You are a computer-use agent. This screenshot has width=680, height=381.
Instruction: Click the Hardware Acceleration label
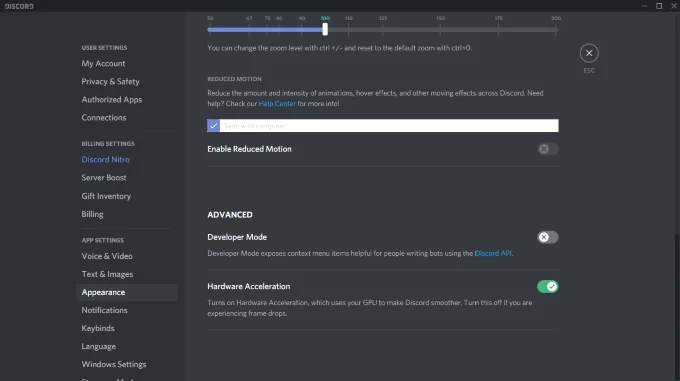[248, 287]
